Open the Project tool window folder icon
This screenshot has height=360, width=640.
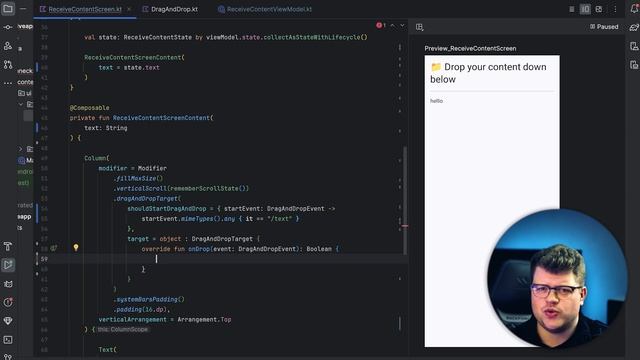pos(8,9)
